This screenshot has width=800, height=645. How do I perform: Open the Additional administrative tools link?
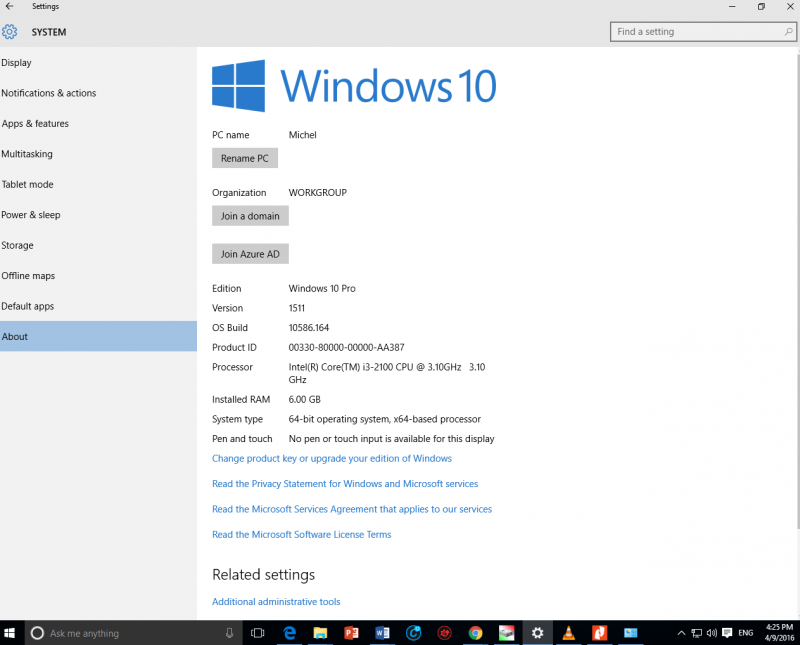[x=276, y=602]
